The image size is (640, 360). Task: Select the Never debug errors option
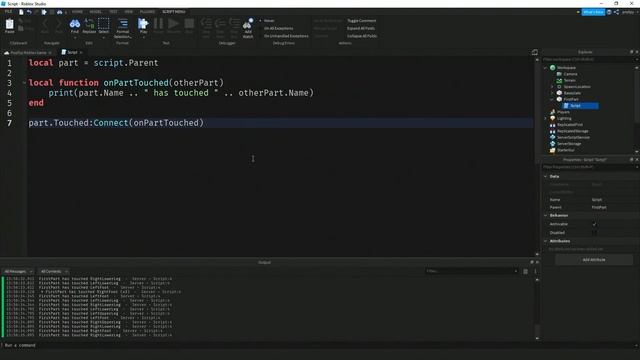coord(267,20)
